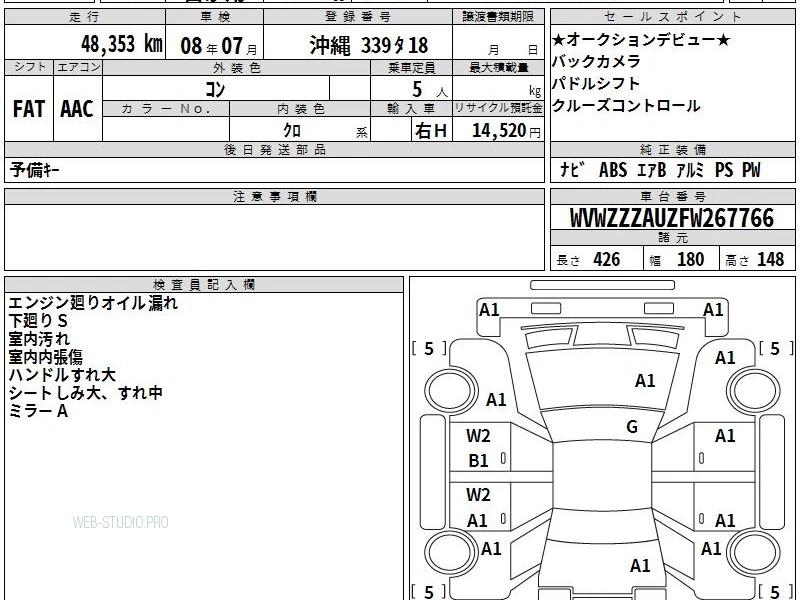
Task: Click the エアコン header cell
Action: 78,67
